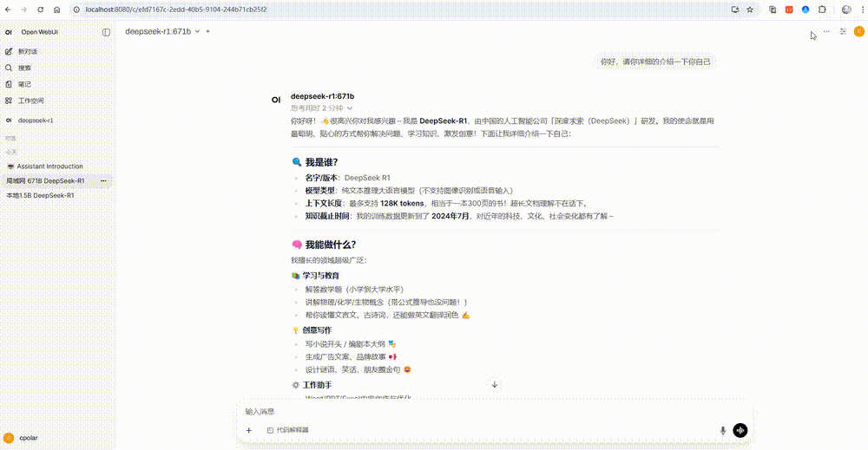Image resolution: width=868 pixels, height=450 pixels.
Task: Open the deepseek-r1:671b model dropdown
Action: [162, 31]
